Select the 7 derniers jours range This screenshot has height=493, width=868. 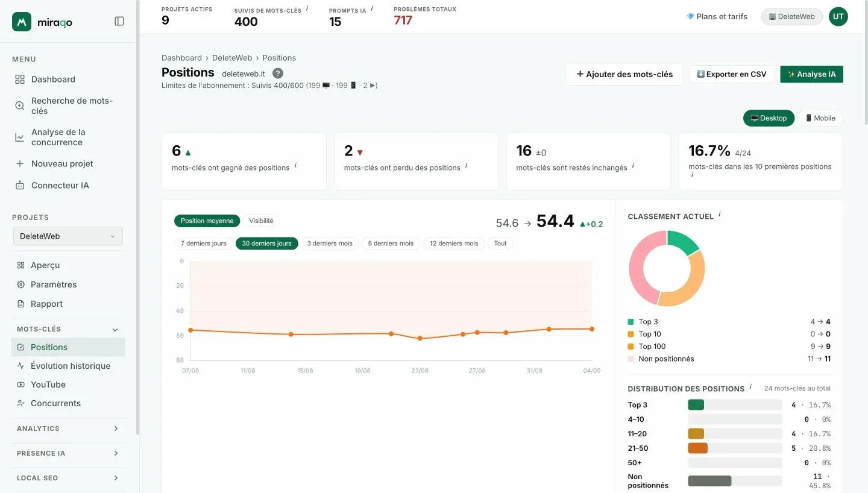pyautogui.click(x=203, y=243)
